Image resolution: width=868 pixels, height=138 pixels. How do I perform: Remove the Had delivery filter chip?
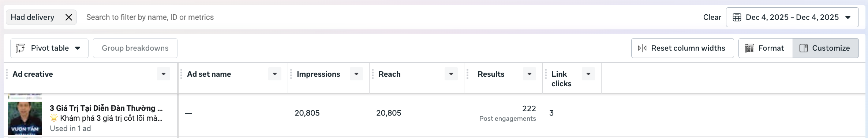coord(68,17)
